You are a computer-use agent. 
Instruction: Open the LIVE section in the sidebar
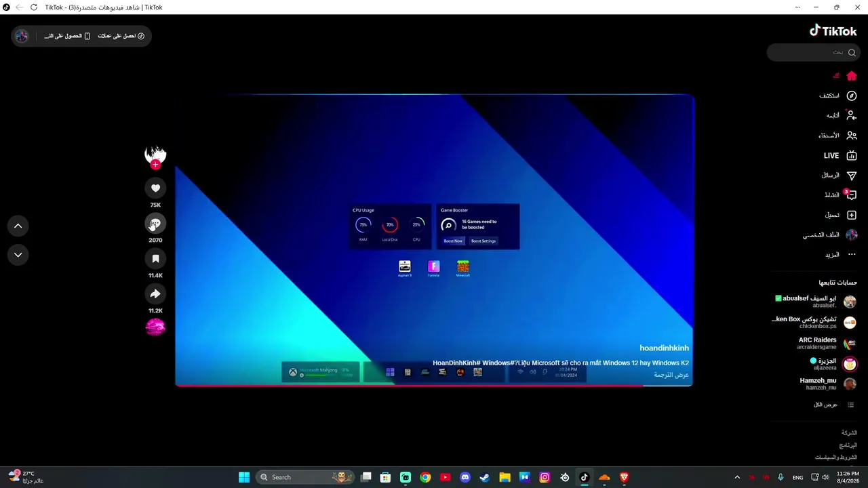(x=841, y=156)
